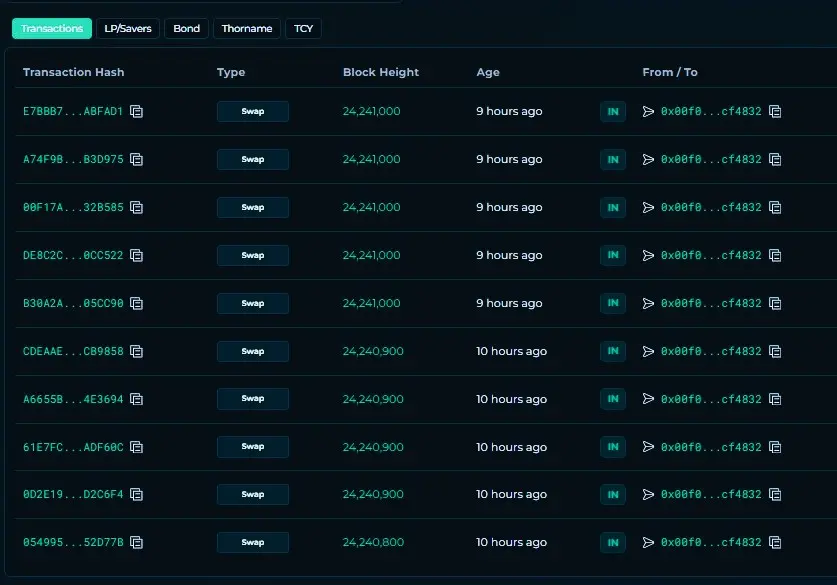Open transaction CDEAAE...CB9858
Image resolution: width=837 pixels, height=585 pixels.
point(73,351)
